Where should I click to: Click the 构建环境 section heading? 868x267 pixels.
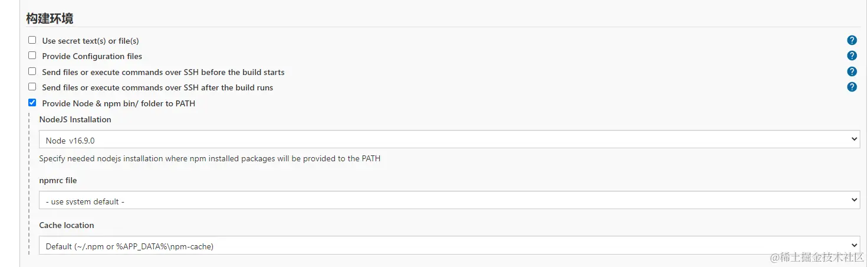point(50,18)
